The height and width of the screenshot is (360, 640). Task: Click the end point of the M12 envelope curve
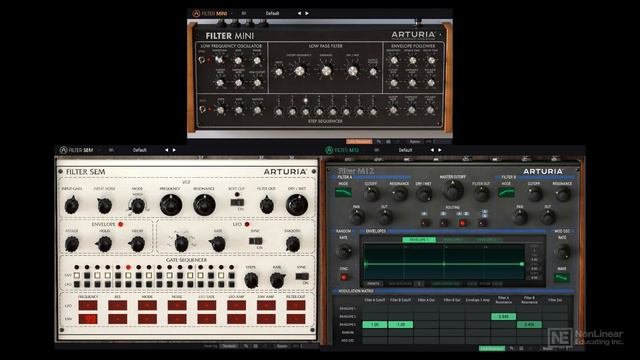(x=522, y=264)
